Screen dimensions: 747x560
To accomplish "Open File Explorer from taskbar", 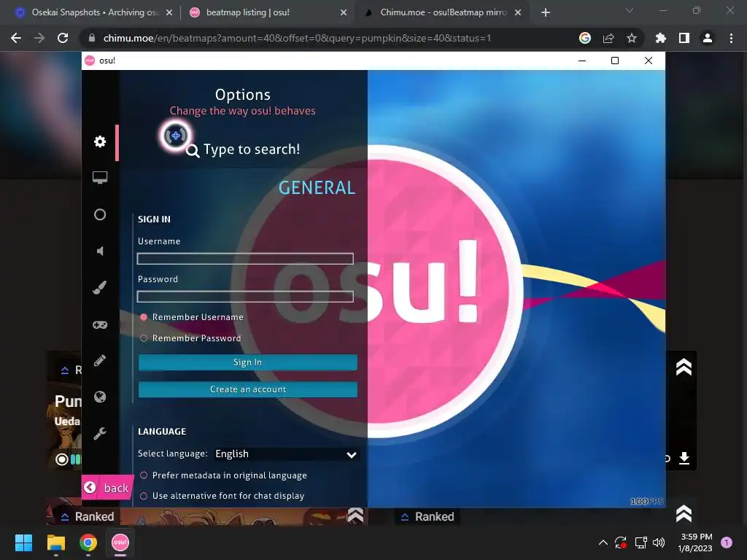I will tap(55, 542).
